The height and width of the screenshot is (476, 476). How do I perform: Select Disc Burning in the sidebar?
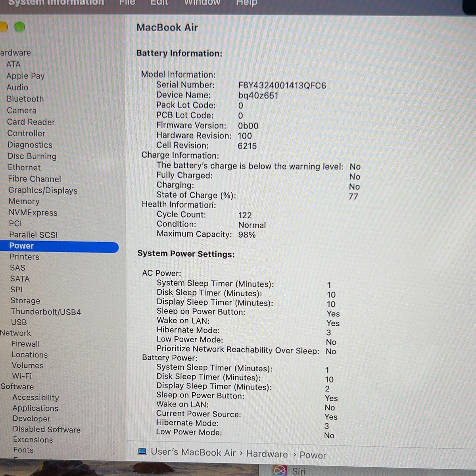click(x=32, y=156)
